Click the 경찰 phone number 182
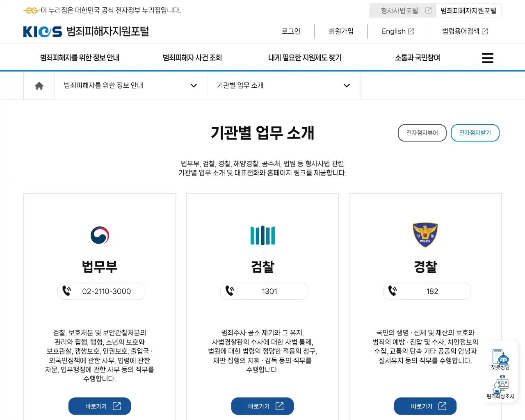The width and height of the screenshot is (525, 420). coord(432,291)
